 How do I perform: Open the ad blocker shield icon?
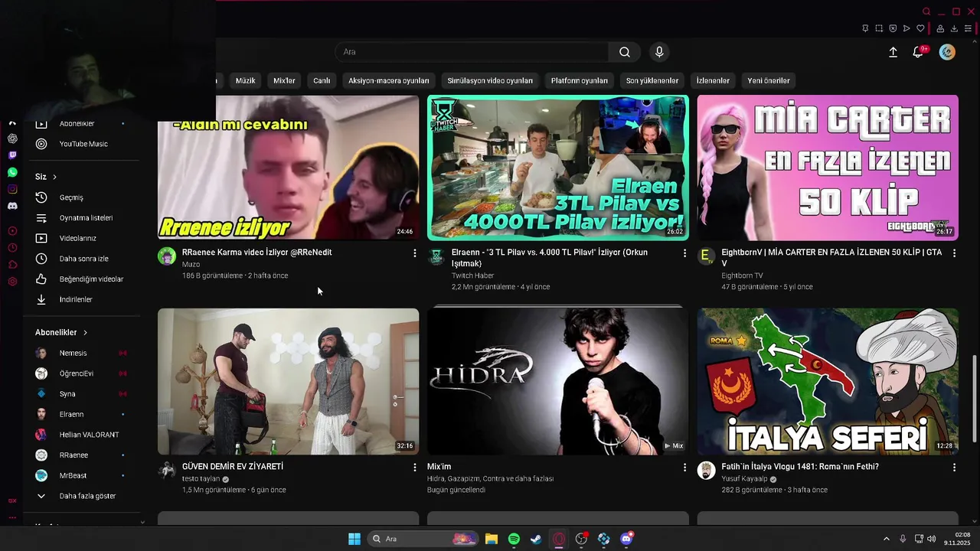(x=893, y=28)
